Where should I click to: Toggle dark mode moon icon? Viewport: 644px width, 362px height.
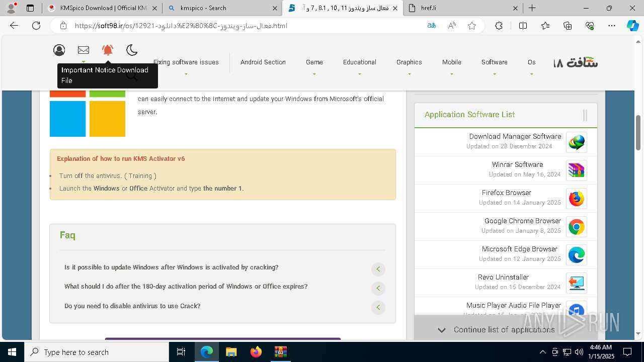coord(132,50)
